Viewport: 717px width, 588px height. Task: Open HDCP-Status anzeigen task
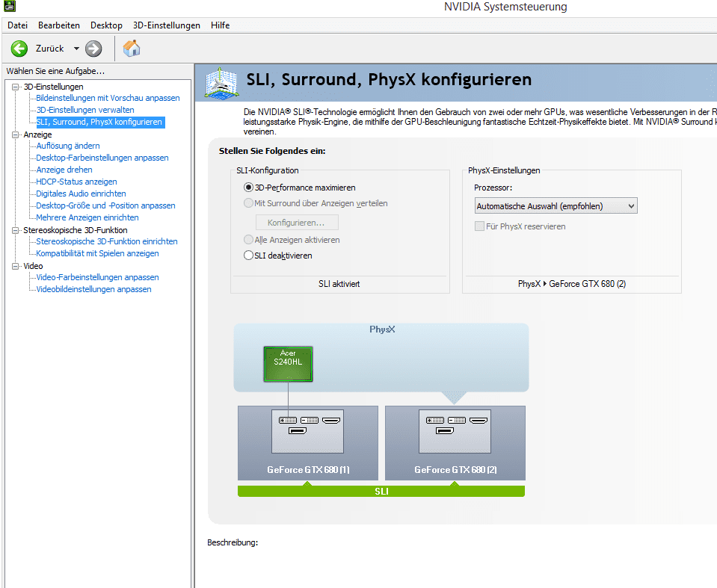76,182
